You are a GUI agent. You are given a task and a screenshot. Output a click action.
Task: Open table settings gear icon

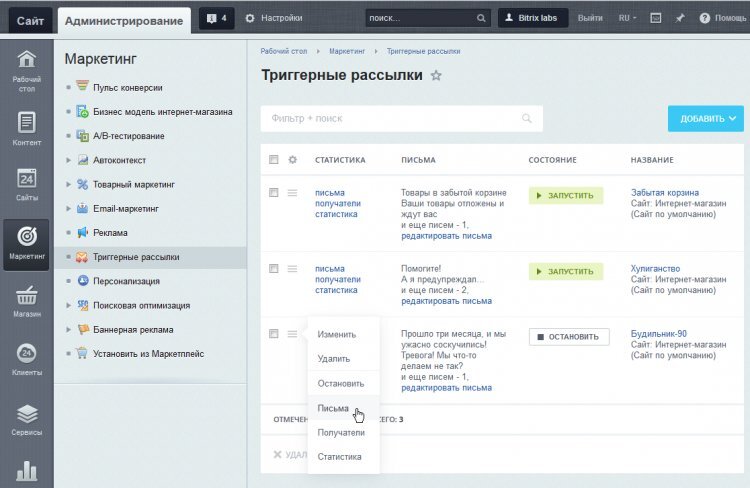[x=293, y=159]
